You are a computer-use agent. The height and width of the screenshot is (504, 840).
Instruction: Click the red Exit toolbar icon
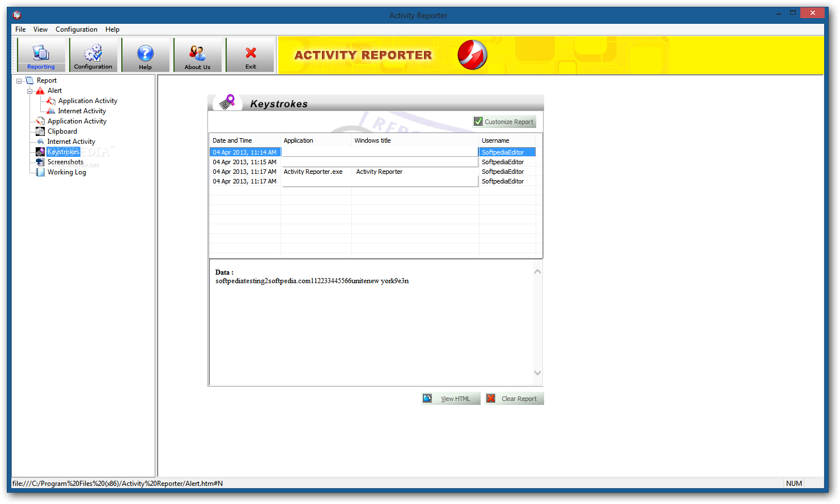point(251,53)
